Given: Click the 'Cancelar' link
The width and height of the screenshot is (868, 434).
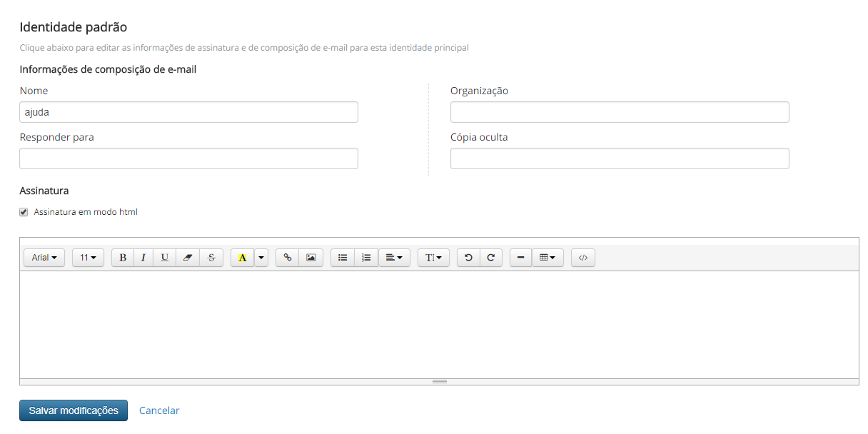Looking at the screenshot, I should (159, 410).
